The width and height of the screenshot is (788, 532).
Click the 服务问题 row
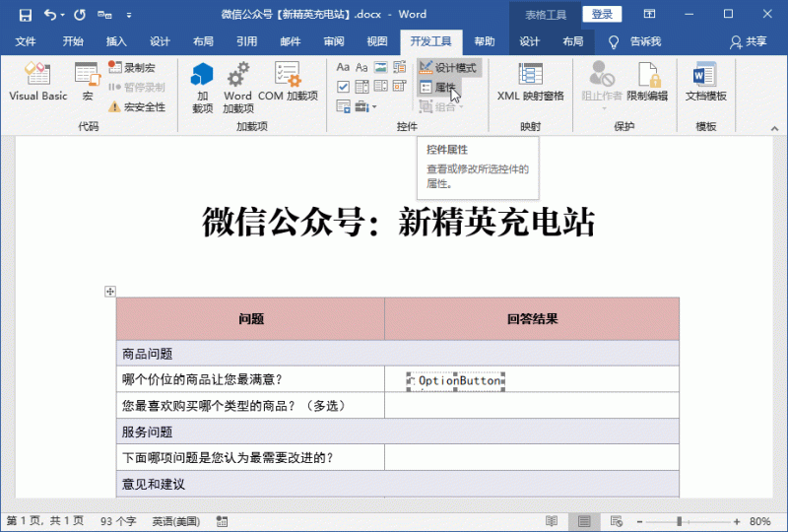pyautogui.click(x=398, y=432)
